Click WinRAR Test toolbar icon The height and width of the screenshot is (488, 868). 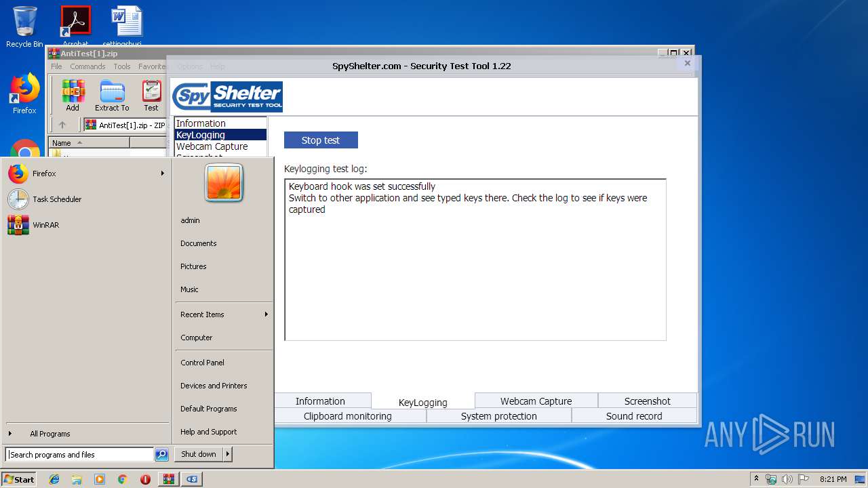click(151, 95)
